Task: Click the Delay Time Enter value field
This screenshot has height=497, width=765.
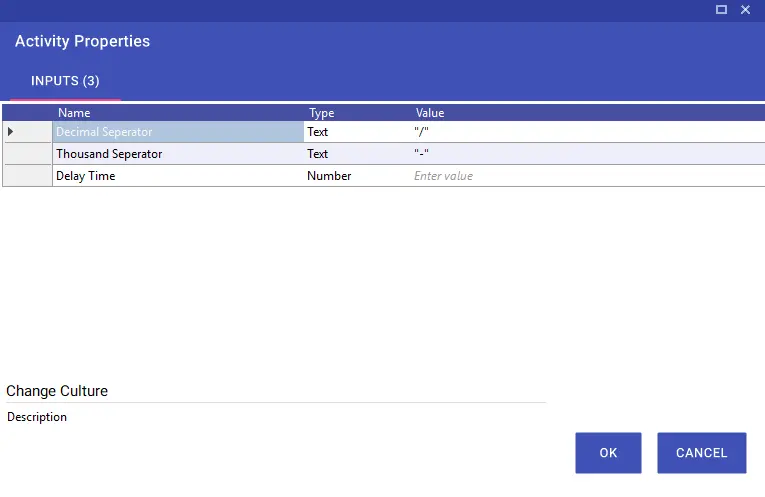Action: [588, 176]
